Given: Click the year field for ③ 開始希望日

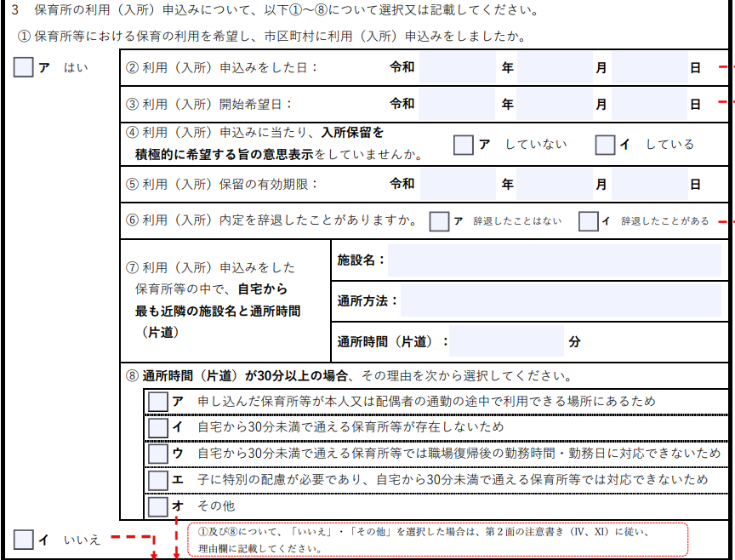Looking at the screenshot, I should pos(457,104).
